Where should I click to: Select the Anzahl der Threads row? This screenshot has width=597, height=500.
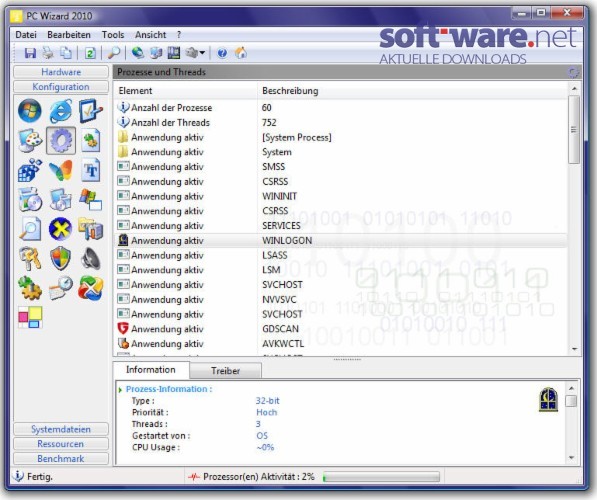pyautogui.click(x=340, y=123)
